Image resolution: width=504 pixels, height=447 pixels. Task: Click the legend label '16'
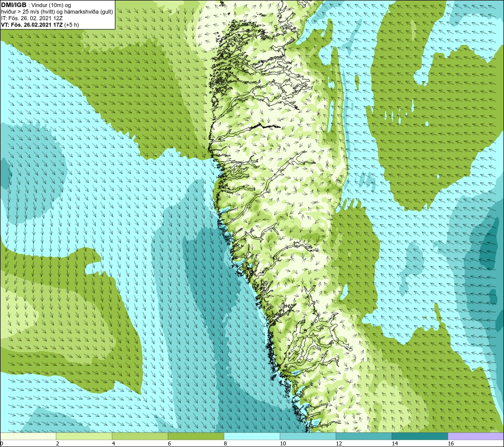[x=451, y=443]
